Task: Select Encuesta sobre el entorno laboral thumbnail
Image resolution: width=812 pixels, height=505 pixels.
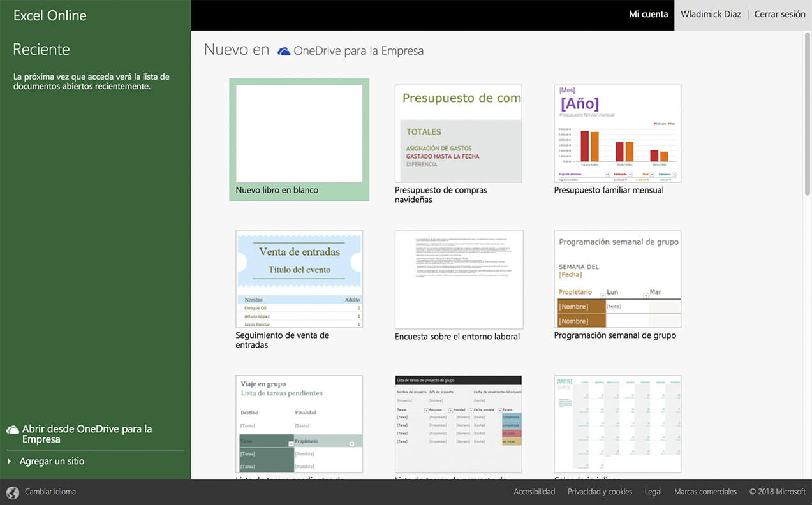Action: 459,279
